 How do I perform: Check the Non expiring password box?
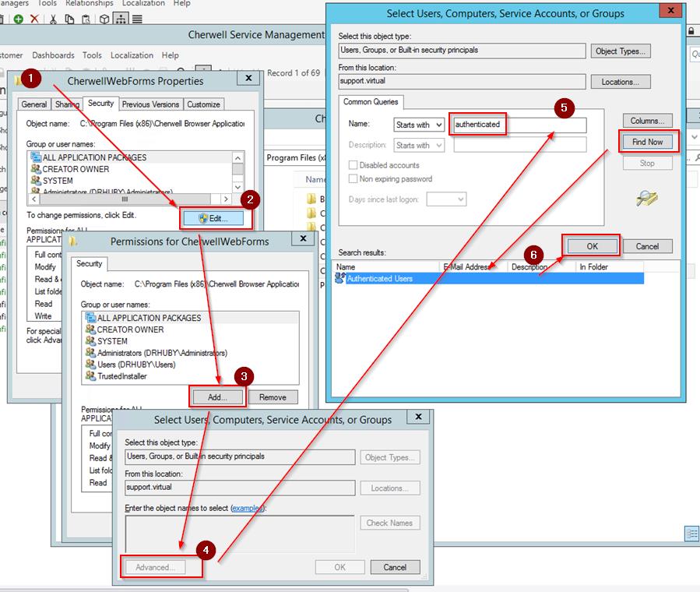pyautogui.click(x=354, y=178)
